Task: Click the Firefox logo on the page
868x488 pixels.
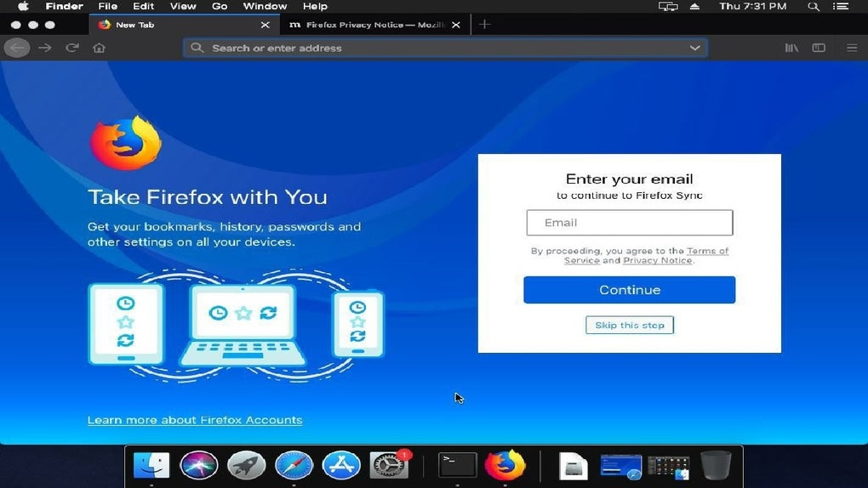Action: 126,143
